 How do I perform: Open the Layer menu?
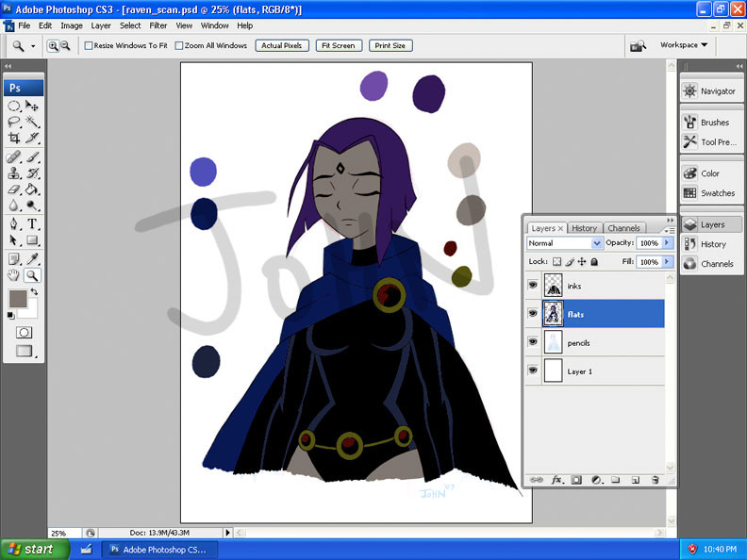coord(101,25)
